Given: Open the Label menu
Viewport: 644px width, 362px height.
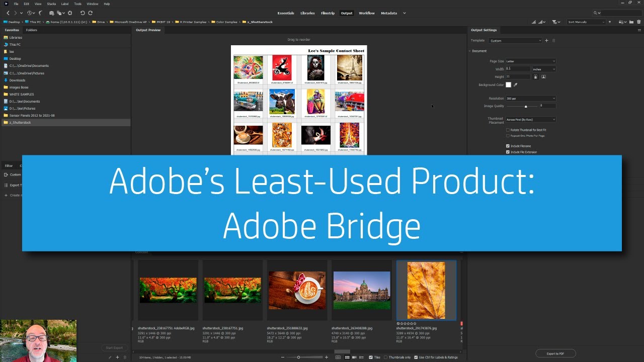Looking at the screenshot, I should tap(65, 4).
